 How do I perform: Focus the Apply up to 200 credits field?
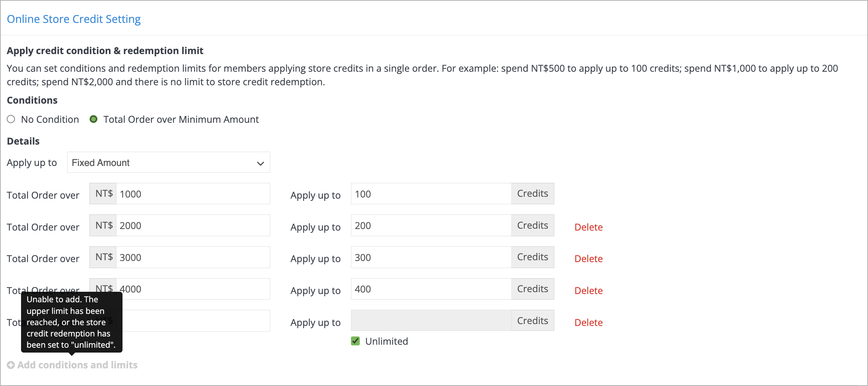[431, 225]
